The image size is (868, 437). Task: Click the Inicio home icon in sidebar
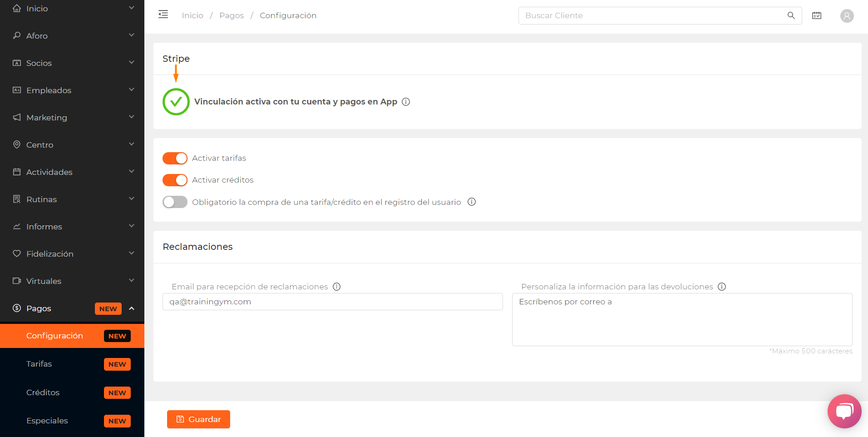[17, 9]
